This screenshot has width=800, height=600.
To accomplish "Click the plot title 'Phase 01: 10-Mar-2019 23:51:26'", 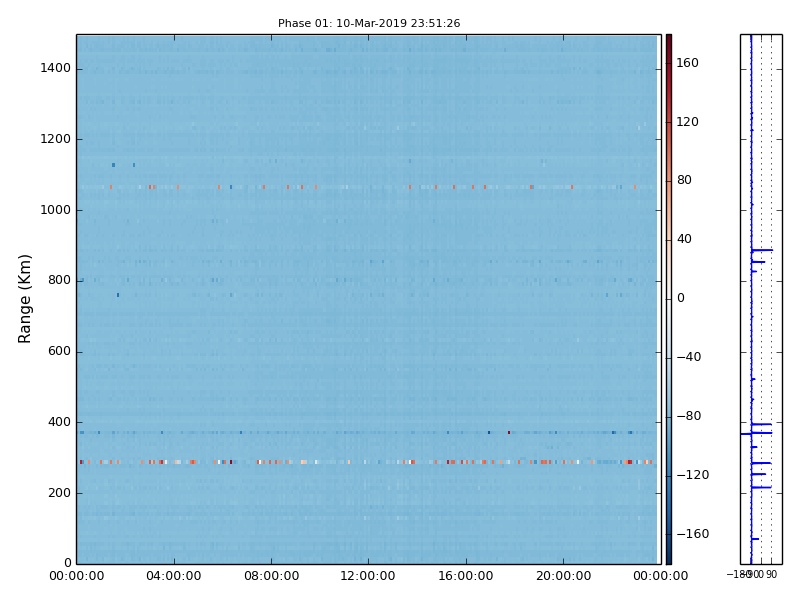I will point(369,23).
